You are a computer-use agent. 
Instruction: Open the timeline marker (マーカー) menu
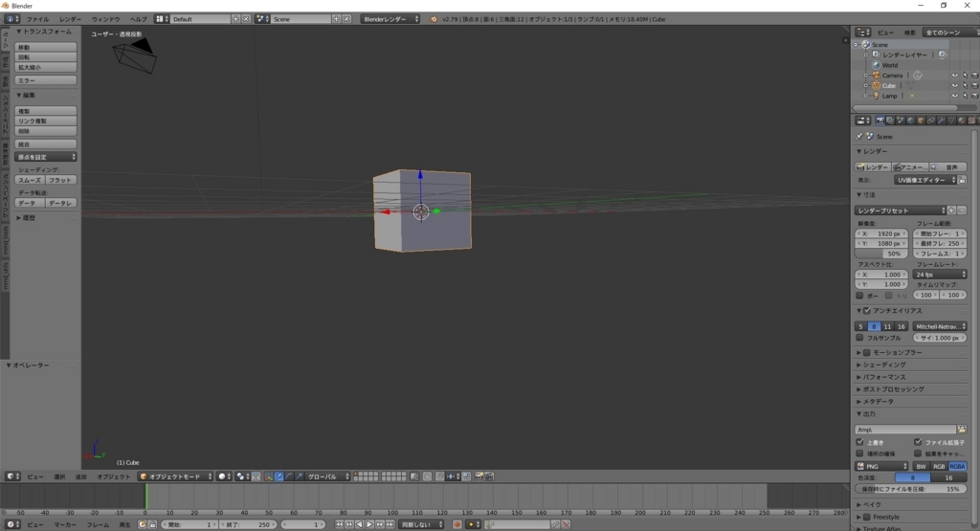(65, 524)
